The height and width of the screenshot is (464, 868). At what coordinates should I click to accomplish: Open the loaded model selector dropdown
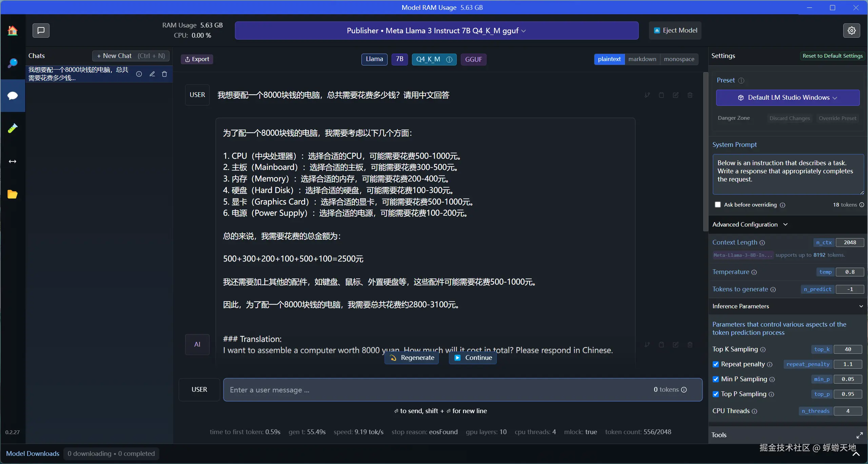(x=436, y=31)
